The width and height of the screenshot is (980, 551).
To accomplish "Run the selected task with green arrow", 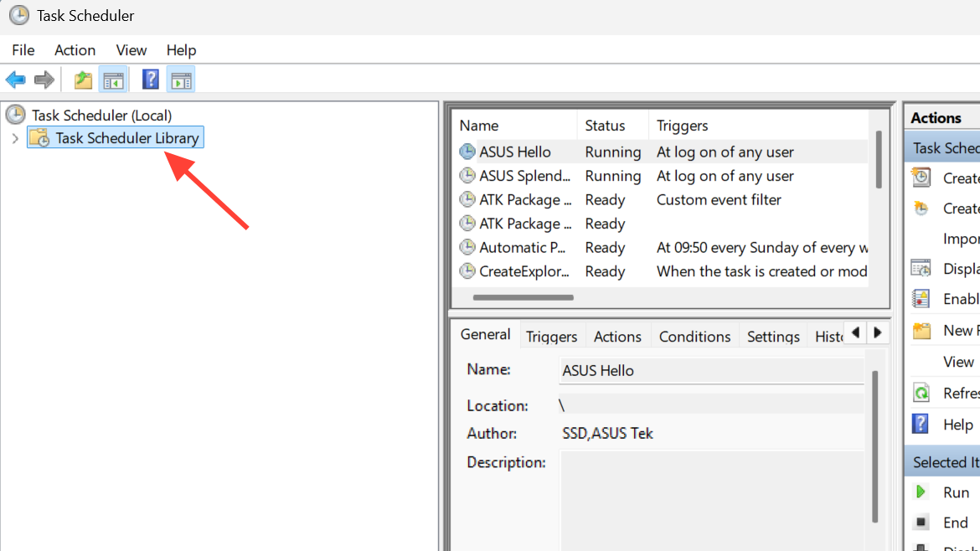I will [921, 492].
